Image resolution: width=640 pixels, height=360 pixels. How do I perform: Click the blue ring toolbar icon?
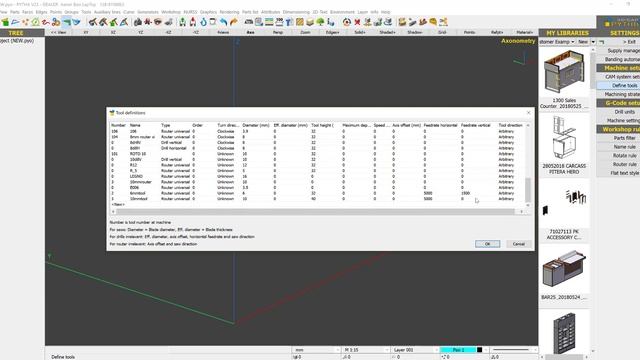tap(203, 22)
